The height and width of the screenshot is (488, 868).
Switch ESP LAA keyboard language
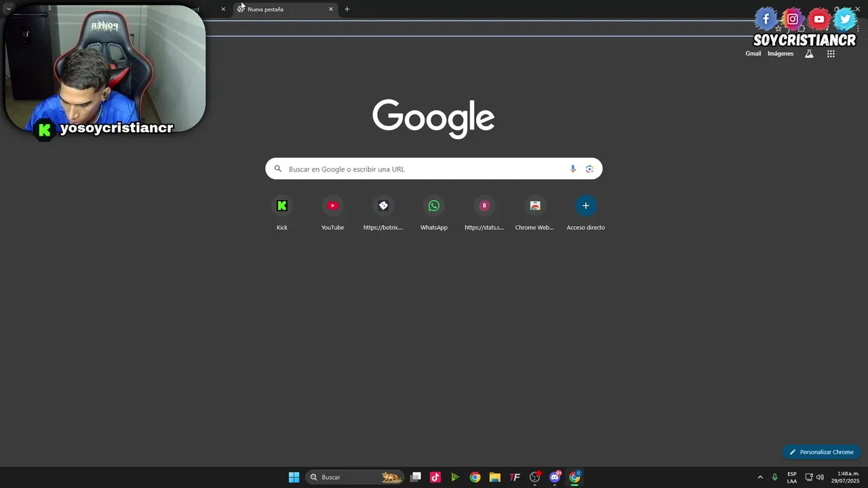pos(792,477)
